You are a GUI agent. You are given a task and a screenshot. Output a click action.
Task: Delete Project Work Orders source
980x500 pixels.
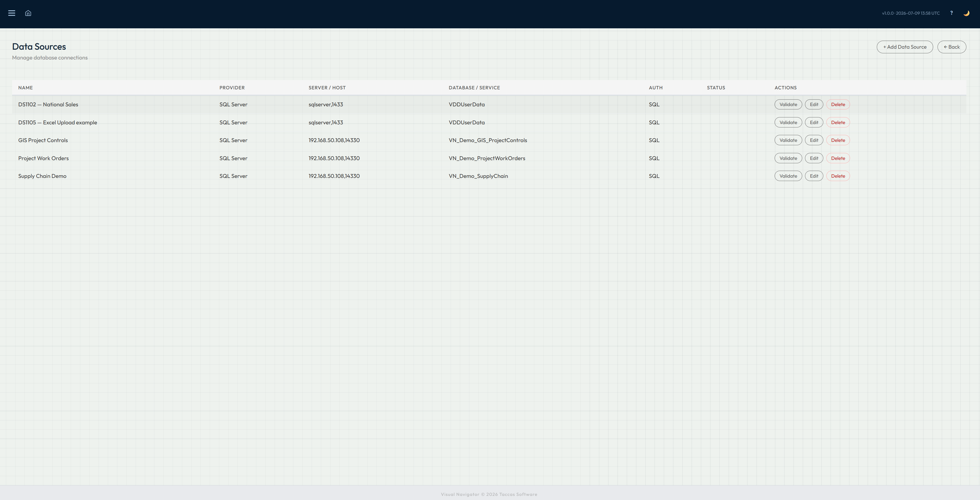click(x=838, y=158)
